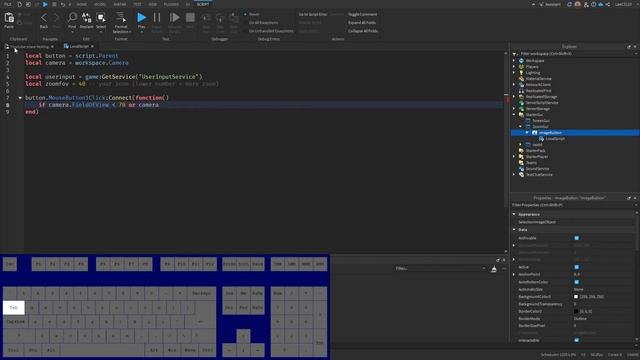
Task: Select MaterialService in Explorer
Action: [x=538, y=78]
